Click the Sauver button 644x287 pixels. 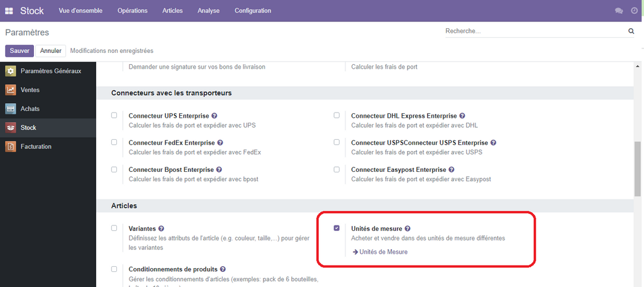point(19,50)
